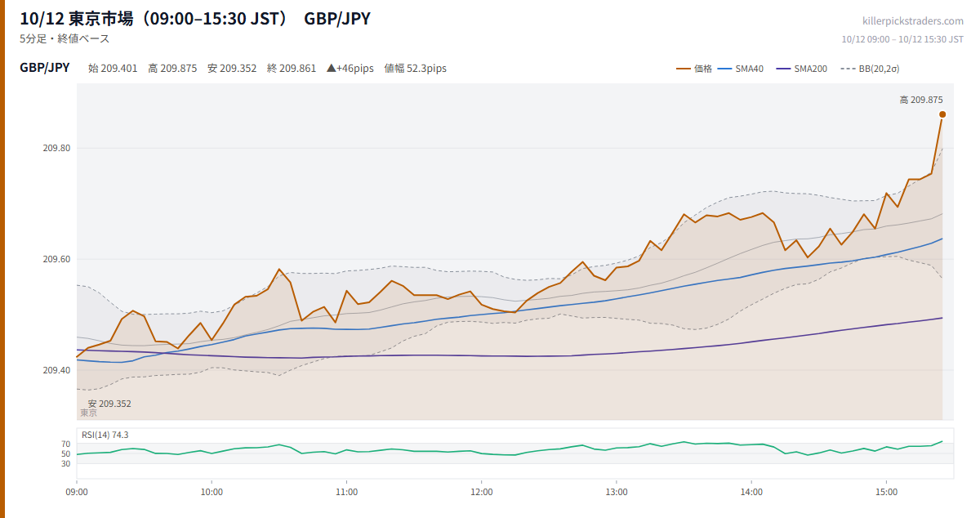Viewport: 980px width, 518px height.
Task: Click the RSI 30 level label
Action: pyautogui.click(x=65, y=464)
